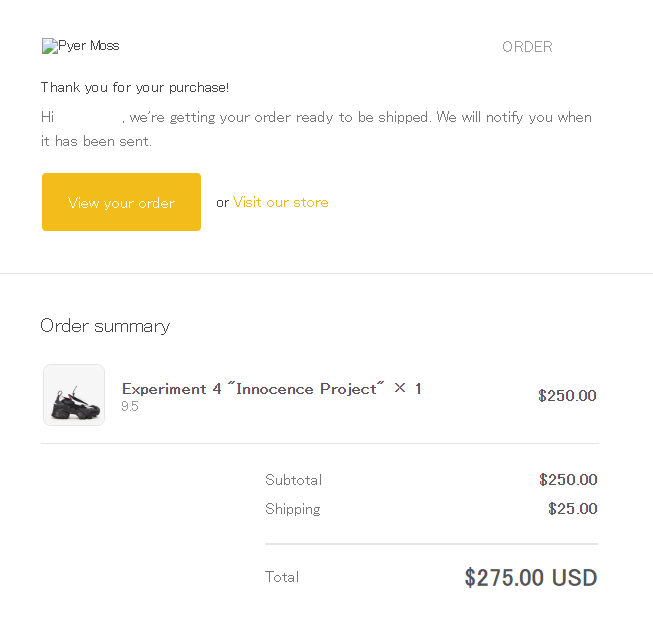
Task: Click the "Order summary" heading
Action: [x=105, y=326]
